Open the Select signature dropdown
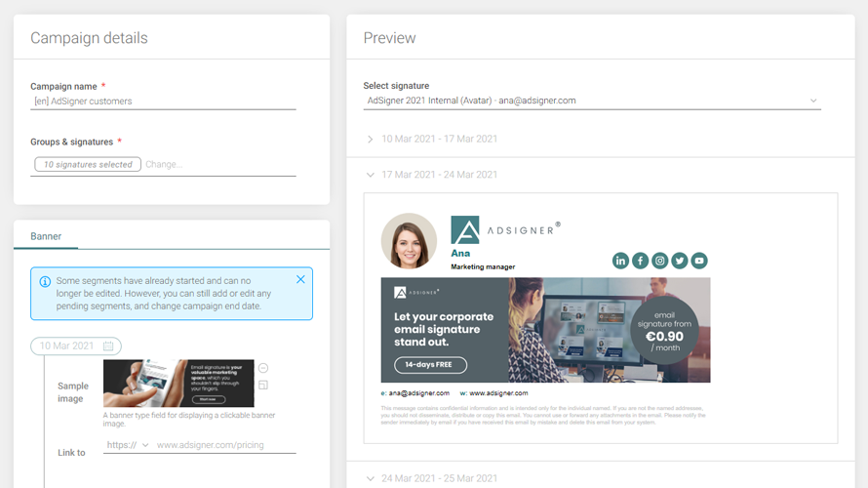The width and height of the screenshot is (868, 488). [x=592, y=101]
